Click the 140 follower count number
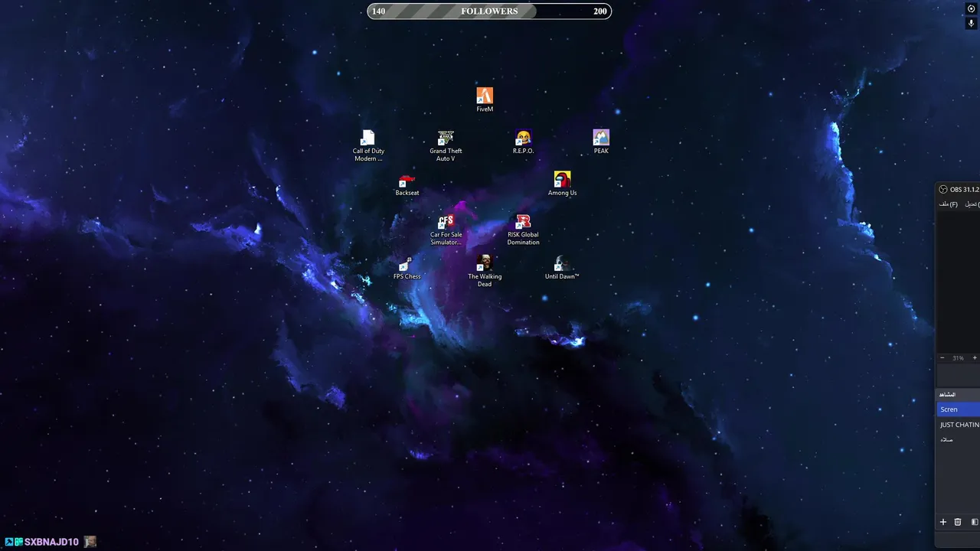This screenshot has height=551, width=980. pos(378,11)
